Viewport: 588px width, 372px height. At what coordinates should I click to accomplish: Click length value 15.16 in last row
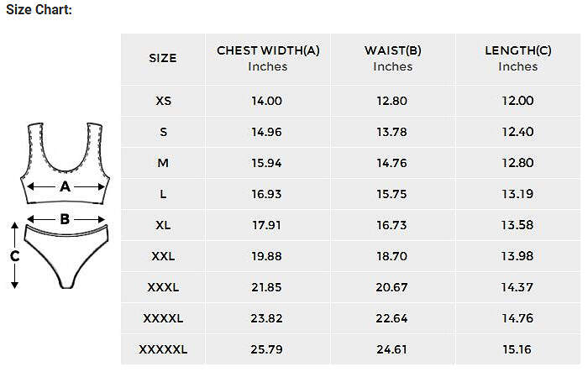click(517, 349)
